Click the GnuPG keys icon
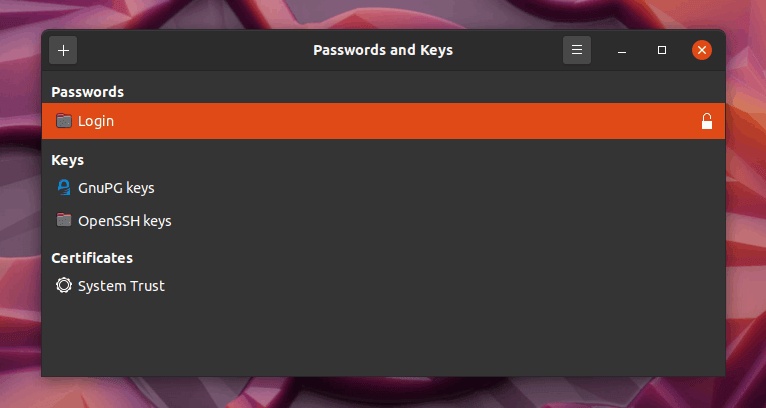The width and height of the screenshot is (766, 408). pyautogui.click(x=64, y=187)
